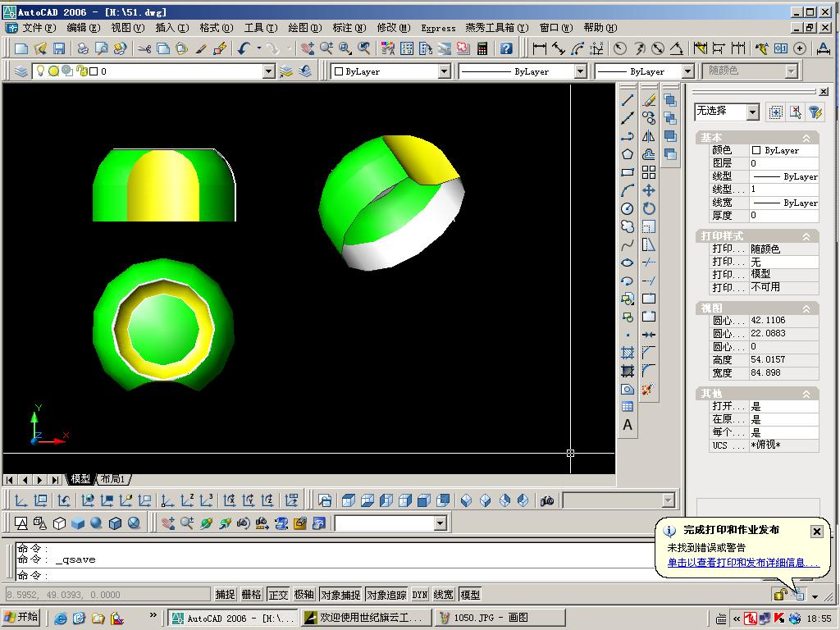Click the 高度 54.0157 value field

[x=783, y=359]
